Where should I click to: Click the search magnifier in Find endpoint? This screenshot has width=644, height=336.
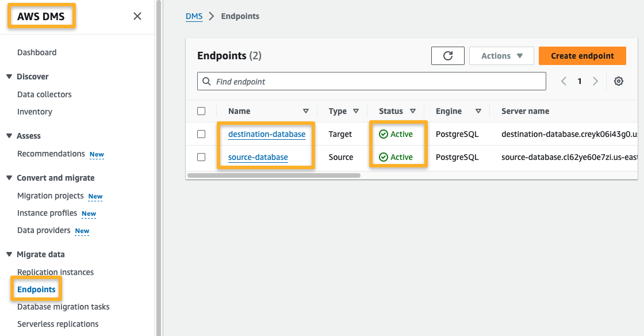tap(207, 81)
